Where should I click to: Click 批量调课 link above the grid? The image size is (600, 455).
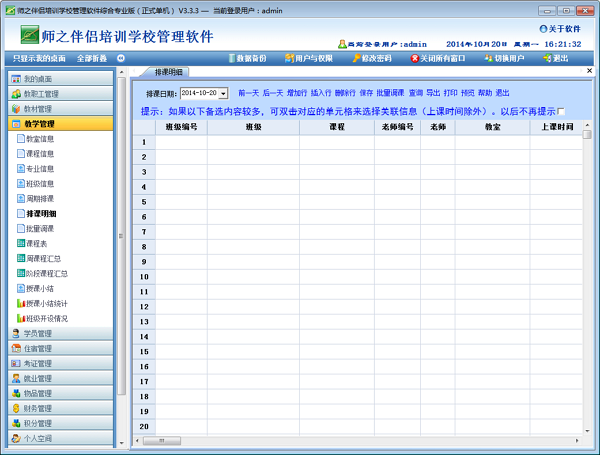pos(390,93)
